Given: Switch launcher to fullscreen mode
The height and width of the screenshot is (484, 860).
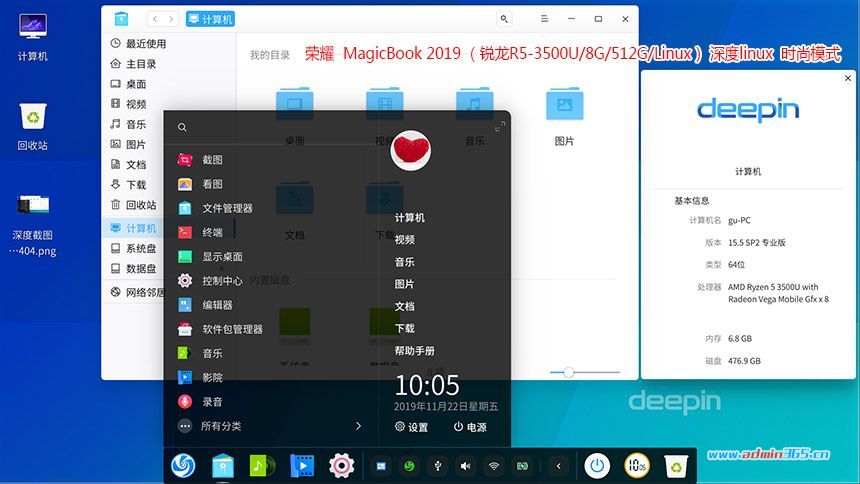Looking at the screenshot, I should click(x=500, y=127).
